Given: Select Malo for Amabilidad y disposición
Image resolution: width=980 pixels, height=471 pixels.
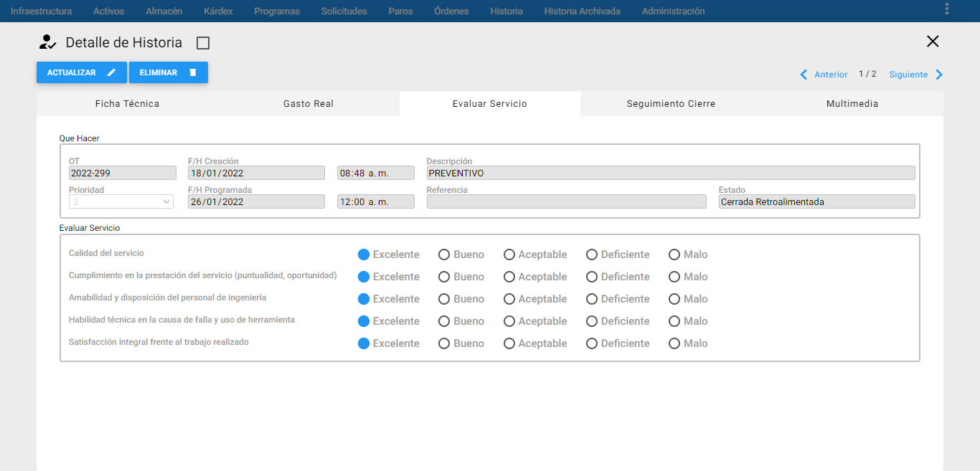Looking at the screenshot, I should tap(674, 299).
